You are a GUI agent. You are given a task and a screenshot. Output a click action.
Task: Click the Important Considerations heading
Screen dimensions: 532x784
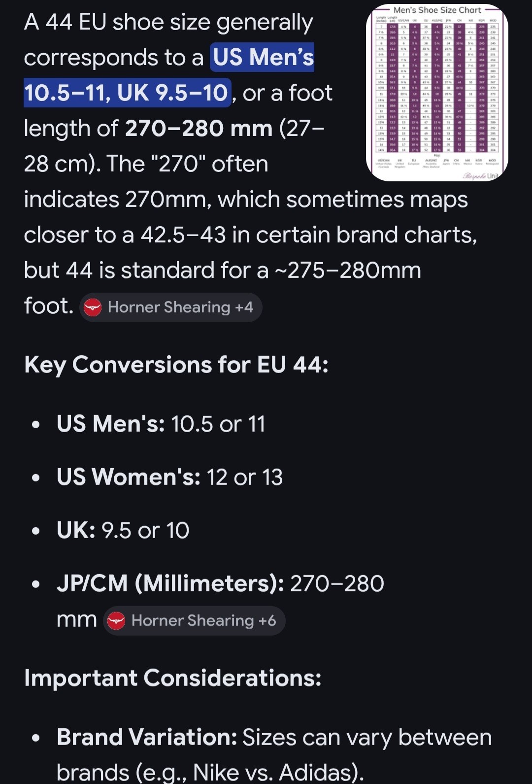(x=173, y=678)
